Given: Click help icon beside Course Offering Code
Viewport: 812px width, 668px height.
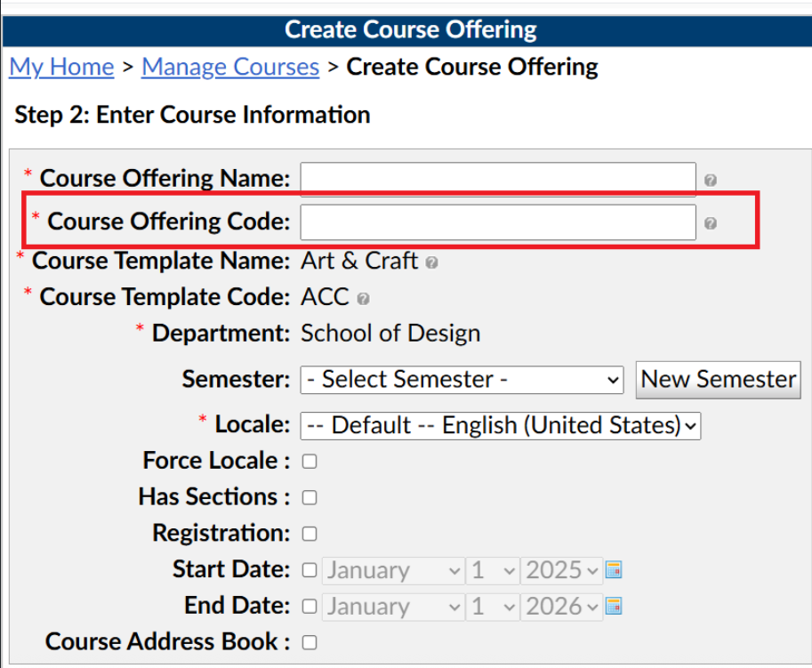Looking at the screenshot, I should pyautogui.click(x=711, y=223).
